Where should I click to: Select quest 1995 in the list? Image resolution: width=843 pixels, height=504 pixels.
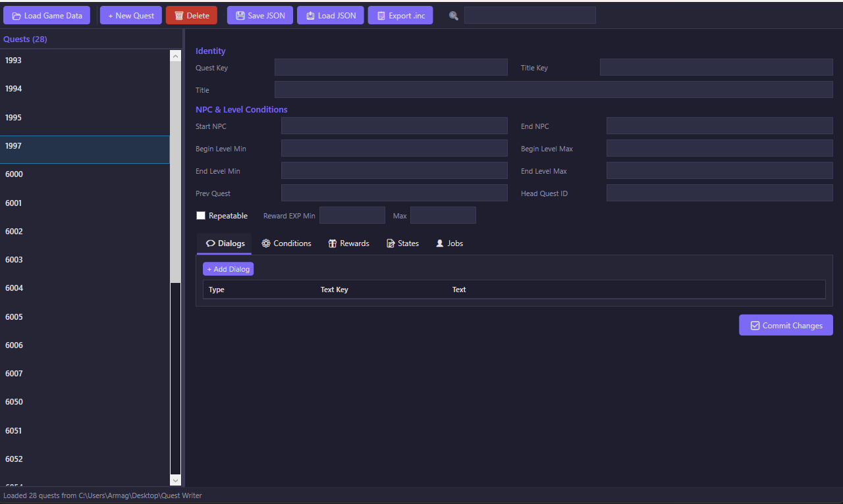(85, 118)
